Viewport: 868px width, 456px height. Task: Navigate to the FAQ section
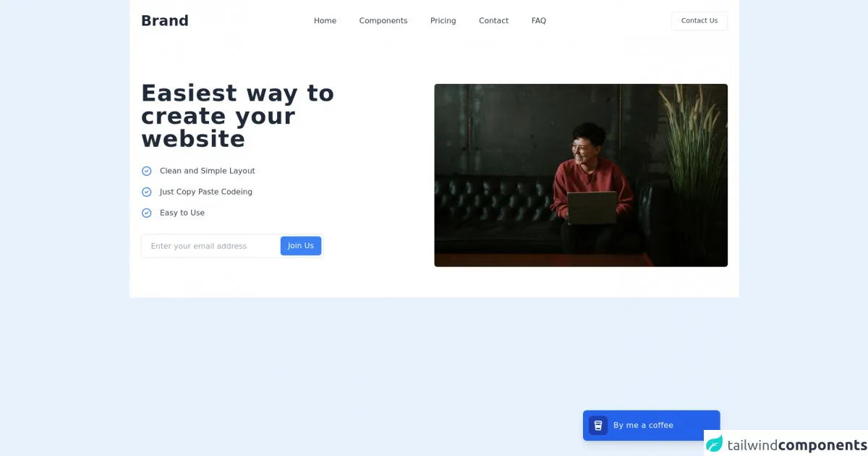pos(538,21)
